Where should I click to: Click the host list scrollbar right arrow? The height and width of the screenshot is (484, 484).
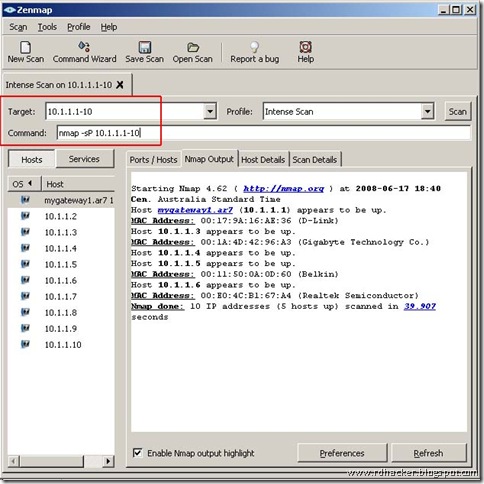(x=108, y=461)
